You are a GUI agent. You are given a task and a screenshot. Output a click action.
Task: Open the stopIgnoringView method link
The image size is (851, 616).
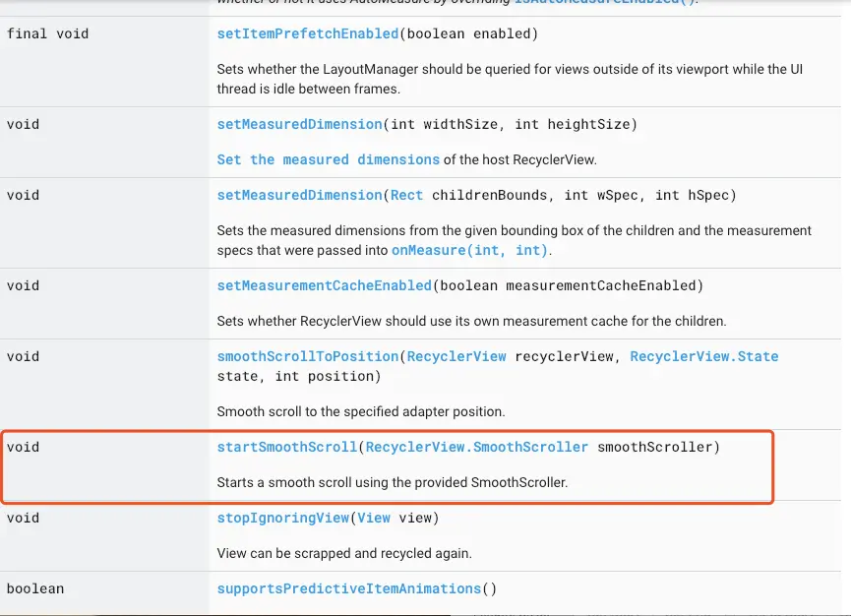click(x=282, y=518)
